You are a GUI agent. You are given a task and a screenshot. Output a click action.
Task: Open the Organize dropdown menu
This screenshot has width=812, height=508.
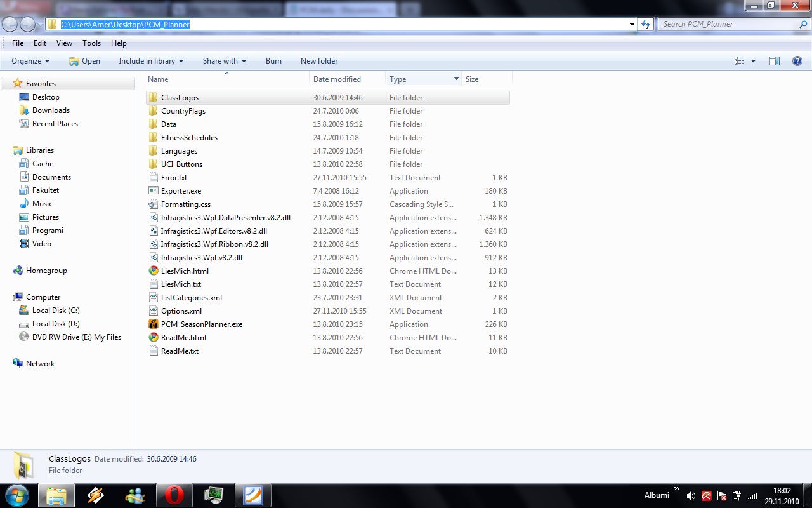[30, 61]
